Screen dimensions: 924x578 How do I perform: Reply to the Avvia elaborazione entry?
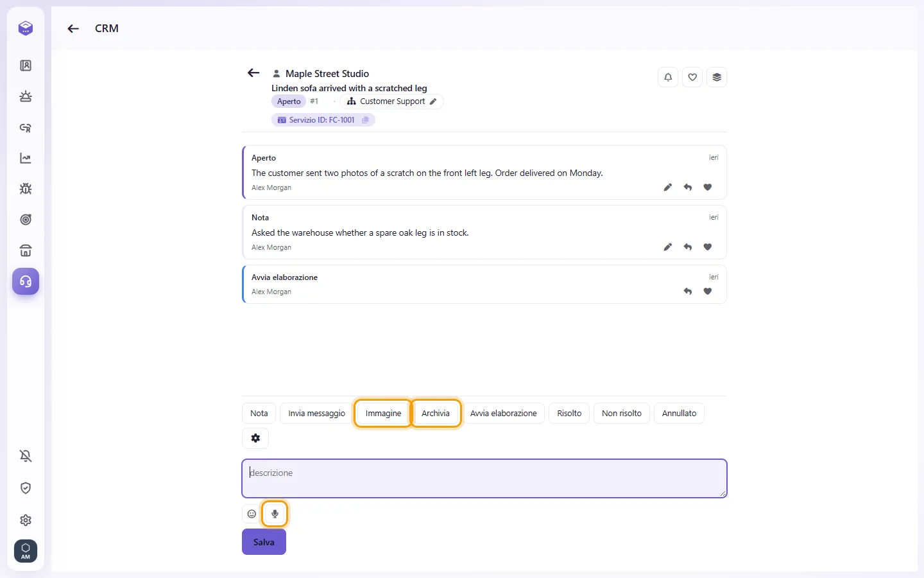[x=688, y=292]
